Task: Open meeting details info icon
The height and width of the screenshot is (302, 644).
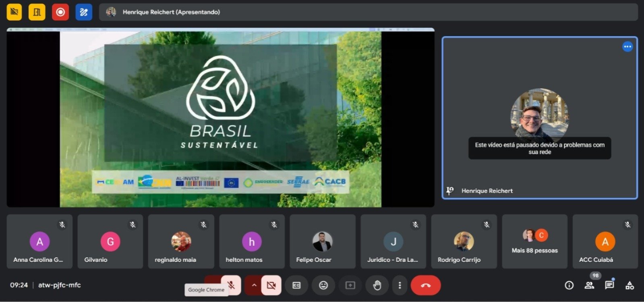Action: coord(569,285)
